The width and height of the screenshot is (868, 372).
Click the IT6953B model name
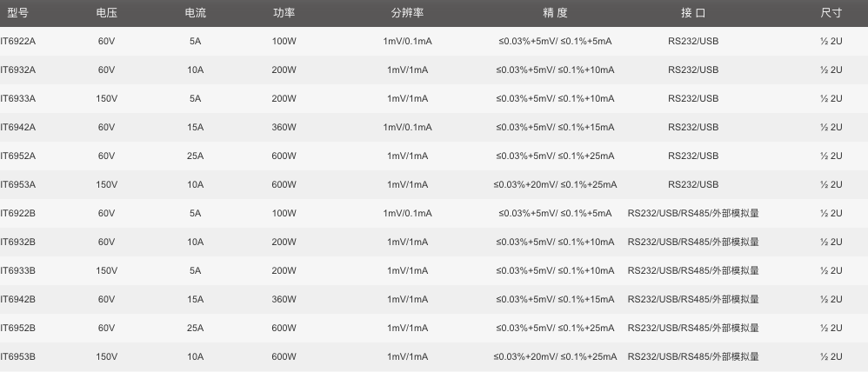click(x=18, y=357)
